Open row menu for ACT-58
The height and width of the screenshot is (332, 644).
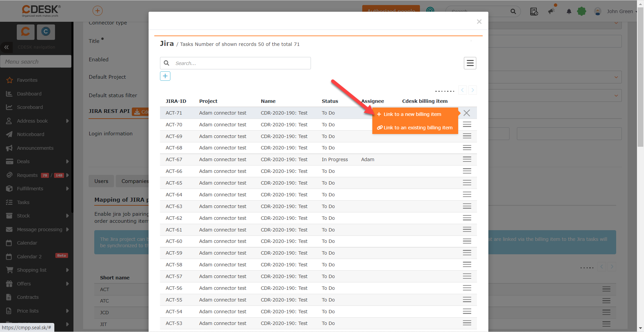(467, 265)
